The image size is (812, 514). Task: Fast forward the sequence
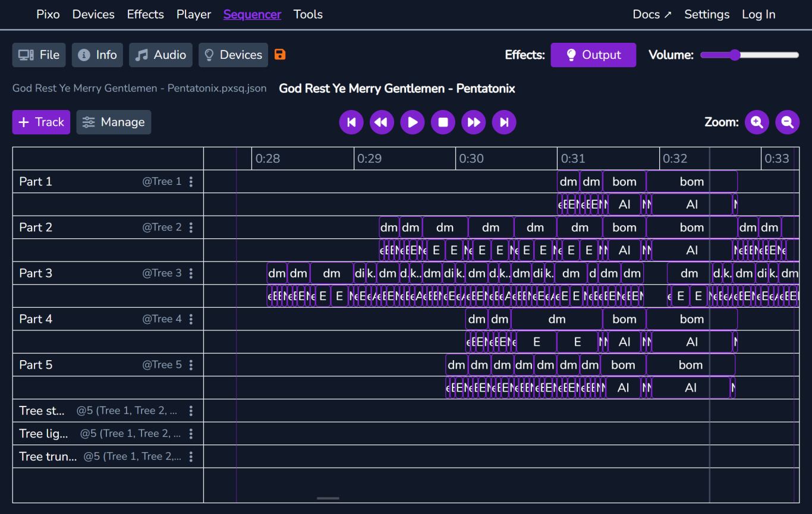pos(473,122)
